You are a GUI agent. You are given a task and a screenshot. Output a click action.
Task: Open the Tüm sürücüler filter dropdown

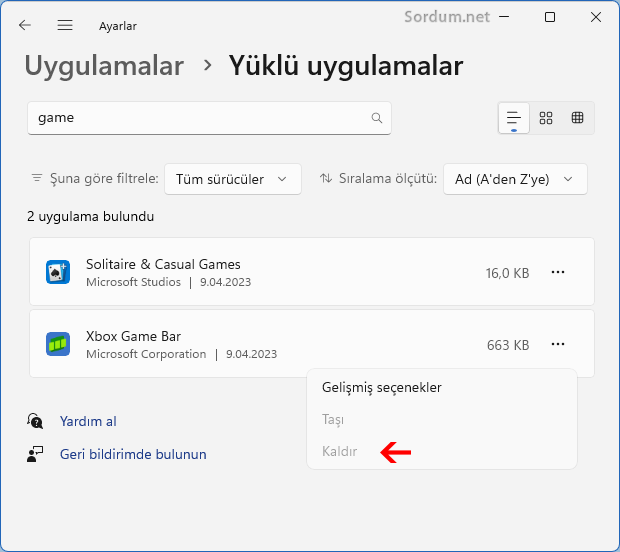pos(233,179)
